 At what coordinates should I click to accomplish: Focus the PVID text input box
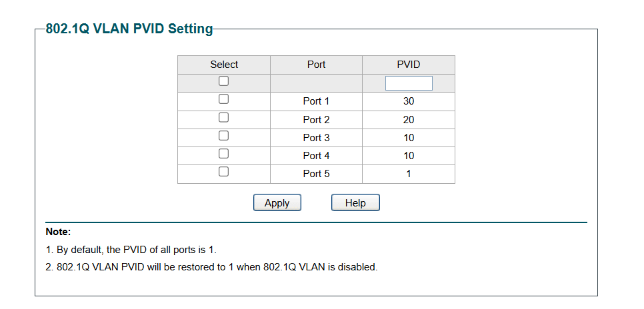click(409, 83)
